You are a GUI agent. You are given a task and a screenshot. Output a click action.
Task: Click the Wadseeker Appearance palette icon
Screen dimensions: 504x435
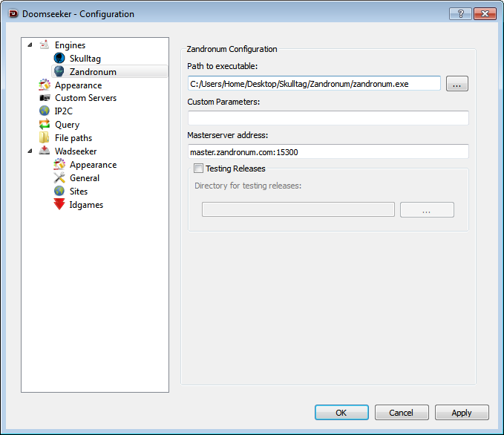pyautogui.click(x=59, y=164)
